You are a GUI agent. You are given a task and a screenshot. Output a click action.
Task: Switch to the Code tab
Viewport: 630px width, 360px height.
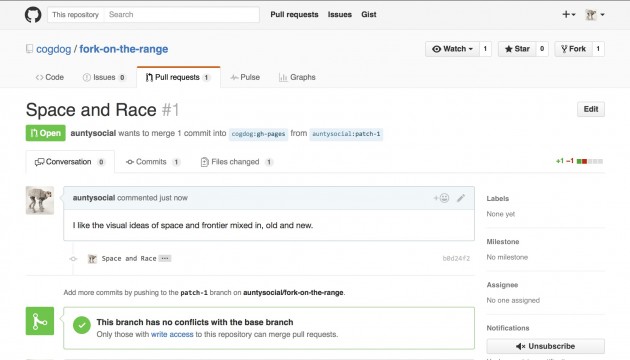tap(49, 77)
